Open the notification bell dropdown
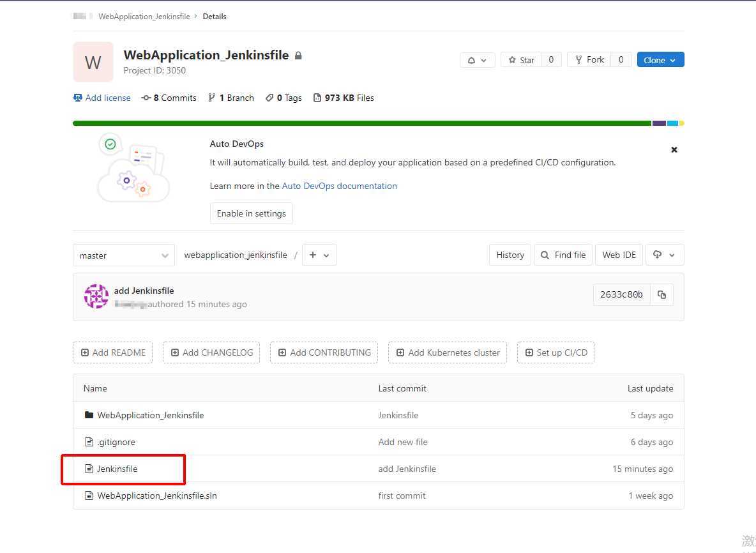Viewport: 756px width, 553px height. pos(478,60)
